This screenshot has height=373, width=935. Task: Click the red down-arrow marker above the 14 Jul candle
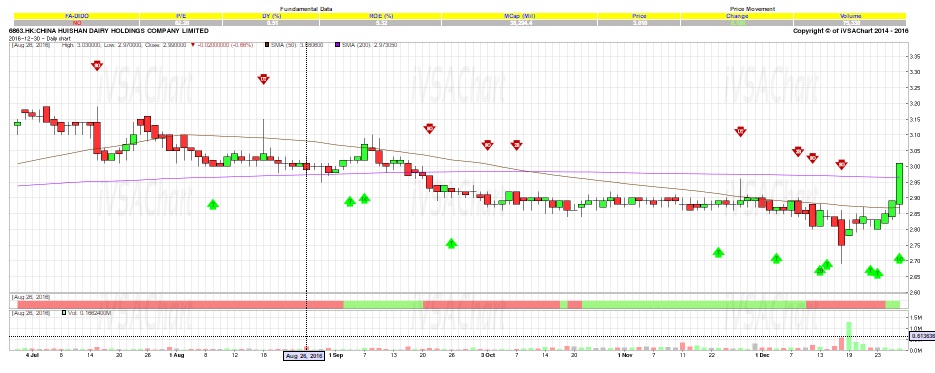tap(97, 66)
